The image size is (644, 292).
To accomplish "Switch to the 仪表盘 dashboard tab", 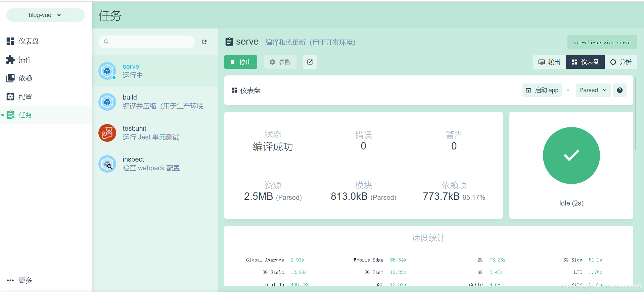I will click(585, 62).
